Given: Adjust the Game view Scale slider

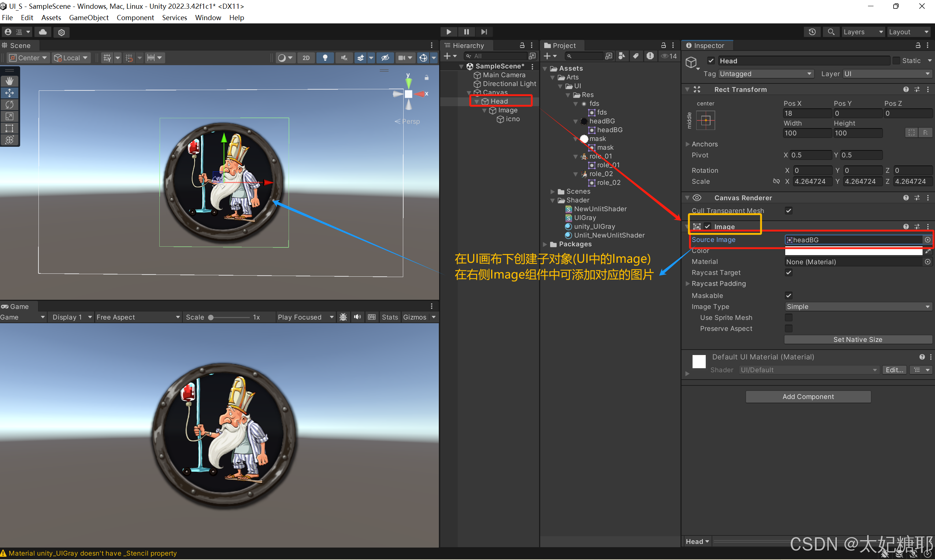Looking at the screenshot, I should click(230, 317).
